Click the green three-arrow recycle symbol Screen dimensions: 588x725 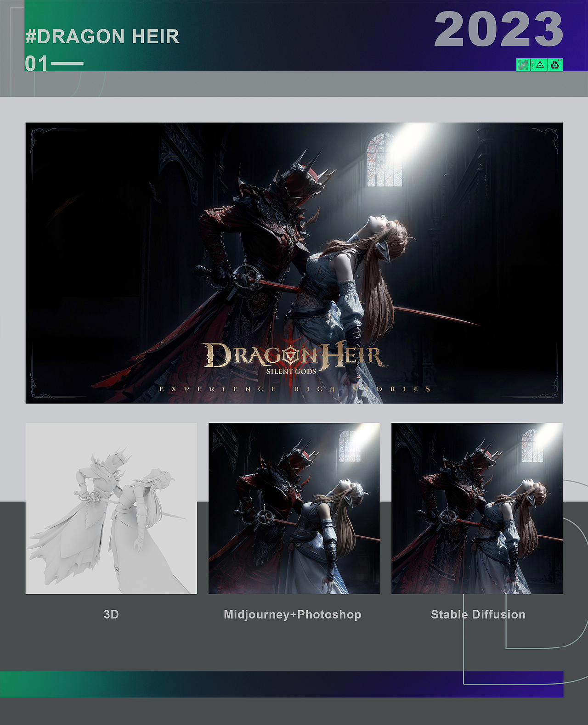555,65
